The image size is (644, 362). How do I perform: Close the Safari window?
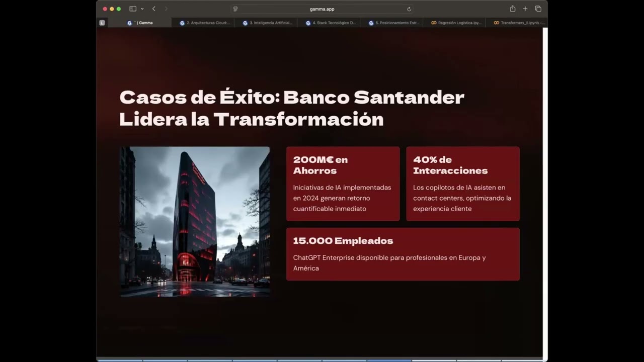tap(105, 9)
